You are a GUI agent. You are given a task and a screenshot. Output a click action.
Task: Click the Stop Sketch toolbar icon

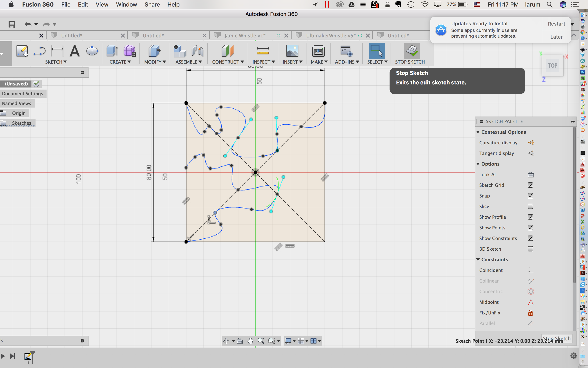pyautogui.click(x=412, y=51)
